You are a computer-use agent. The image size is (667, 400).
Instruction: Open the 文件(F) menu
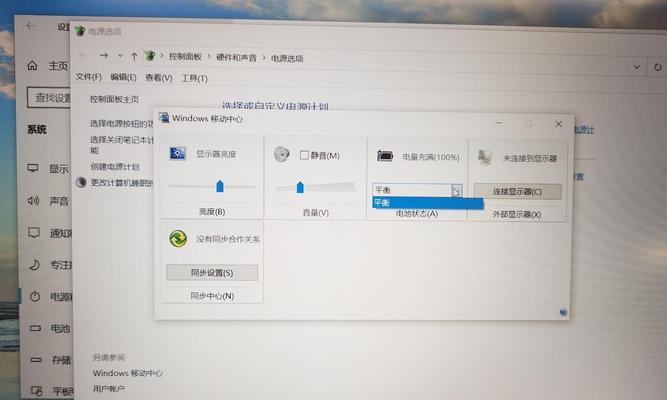click(x=88, y=77)
